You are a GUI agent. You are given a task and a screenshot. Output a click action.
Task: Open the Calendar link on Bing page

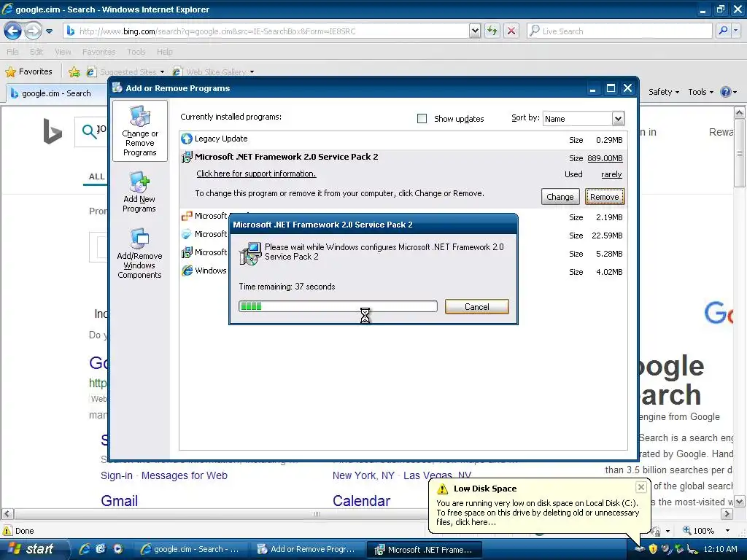pos(361,500)
